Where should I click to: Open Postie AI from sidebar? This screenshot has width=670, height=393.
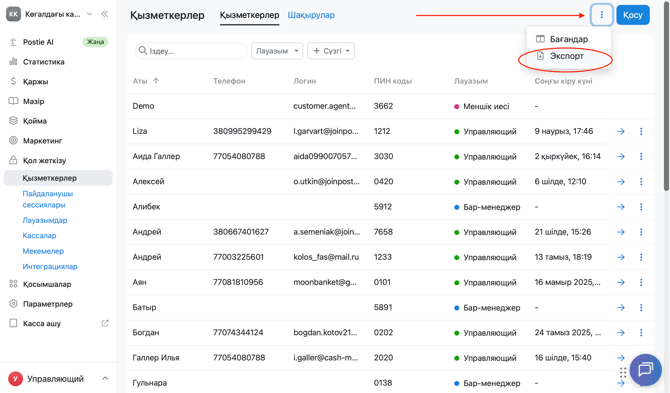(x=38, y=42)
